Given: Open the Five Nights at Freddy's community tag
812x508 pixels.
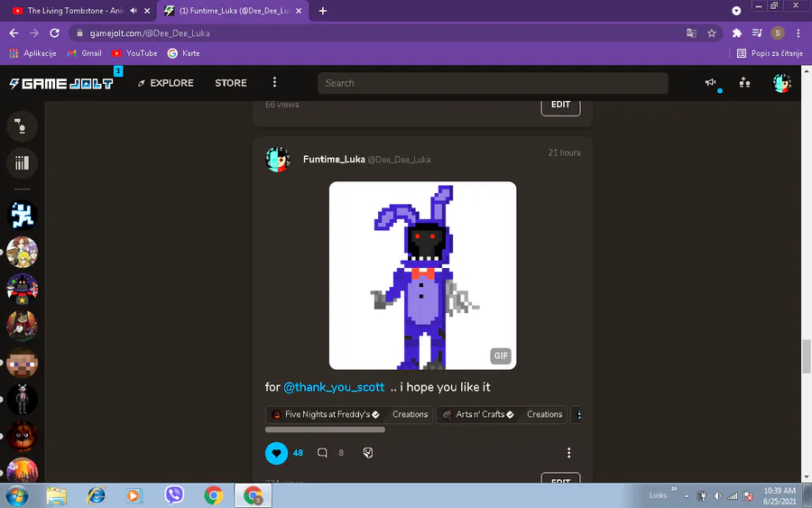Looking at the screenshot, I should click(x=327, y=414).
